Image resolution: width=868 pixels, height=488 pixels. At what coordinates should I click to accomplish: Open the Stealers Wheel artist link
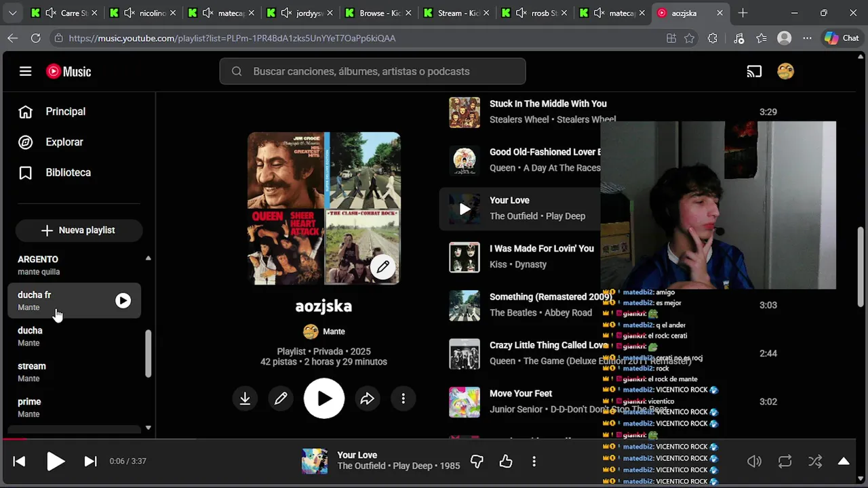tap(518, 120)
